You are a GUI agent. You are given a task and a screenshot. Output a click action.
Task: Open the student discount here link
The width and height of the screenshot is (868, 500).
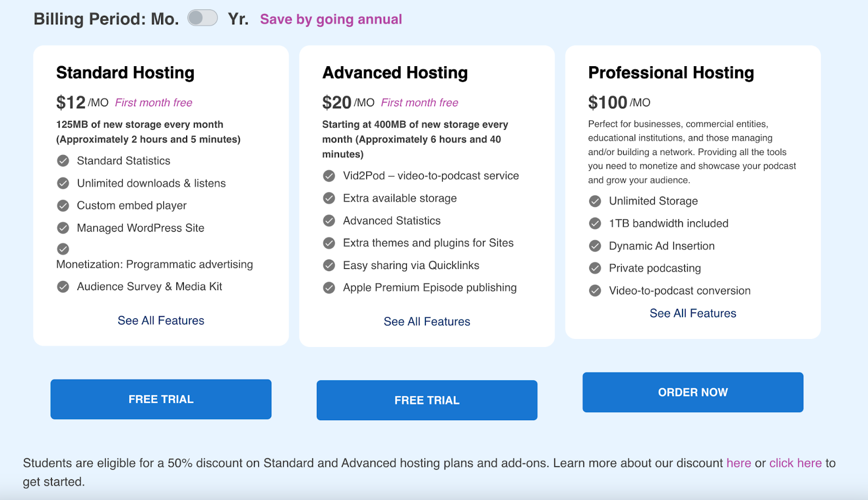tap(739, 463)
